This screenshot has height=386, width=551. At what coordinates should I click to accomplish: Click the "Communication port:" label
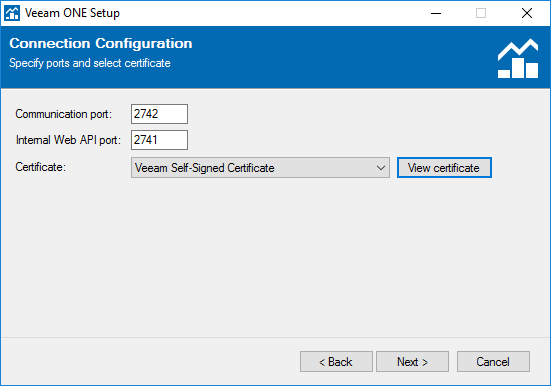coord(64,114)
